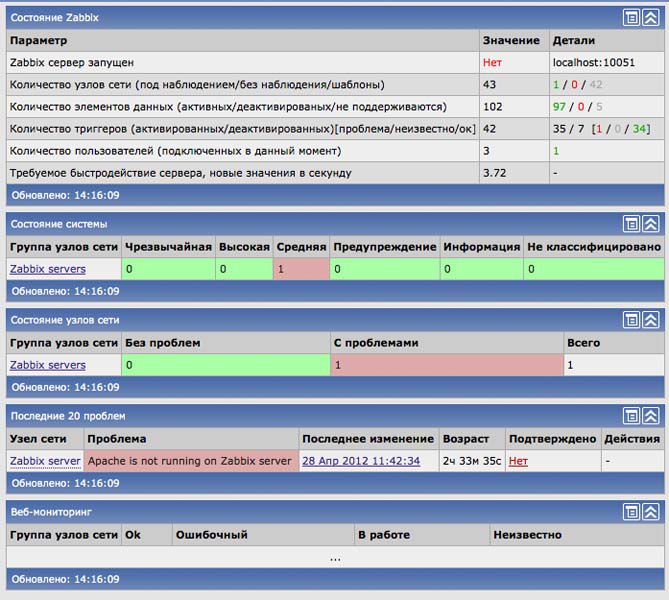This screenshot has width=669, height=600.
Task: Select the Всего value cell
Action: [614, 365]
